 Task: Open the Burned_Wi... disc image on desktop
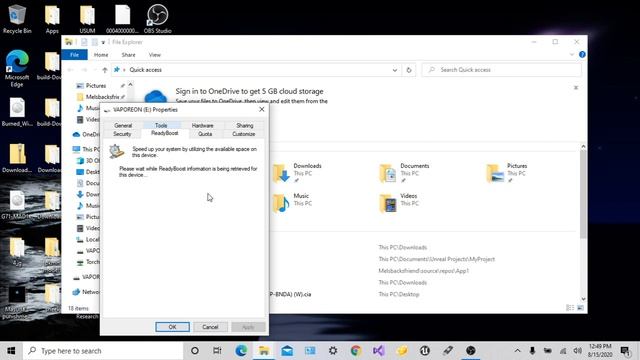[x=17, y=112]
